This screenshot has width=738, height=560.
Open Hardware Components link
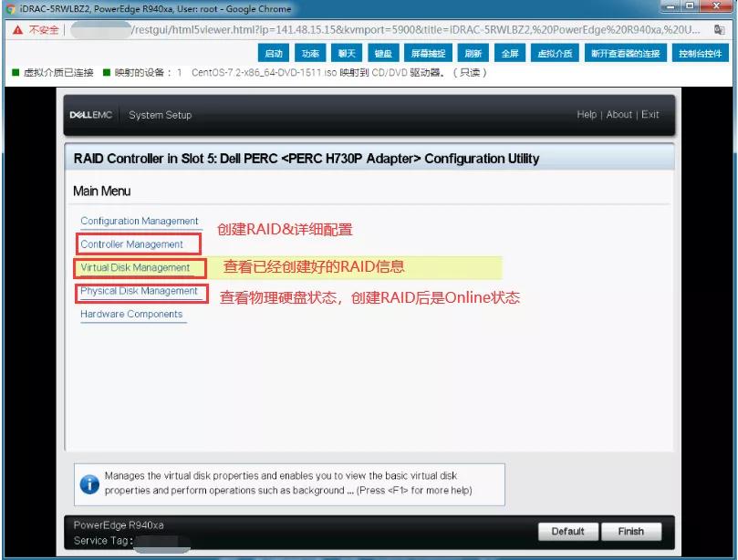[131, 314]
